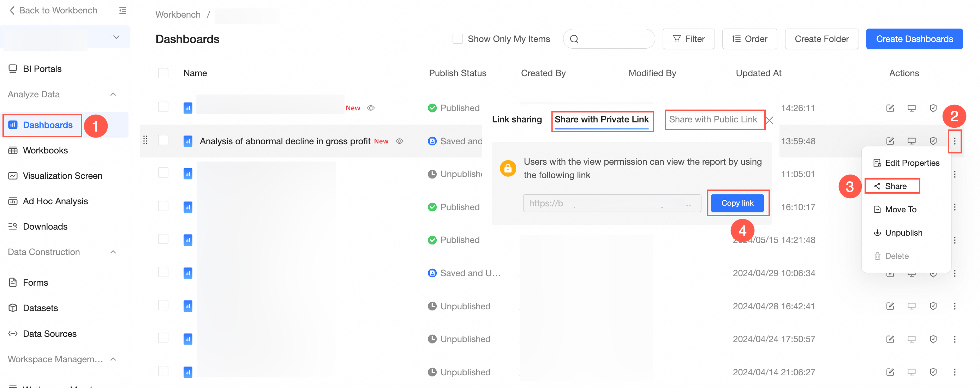Click the eye icon beside gross profit dashboard
The image size is (980, 388).
[x=399, y=141]
